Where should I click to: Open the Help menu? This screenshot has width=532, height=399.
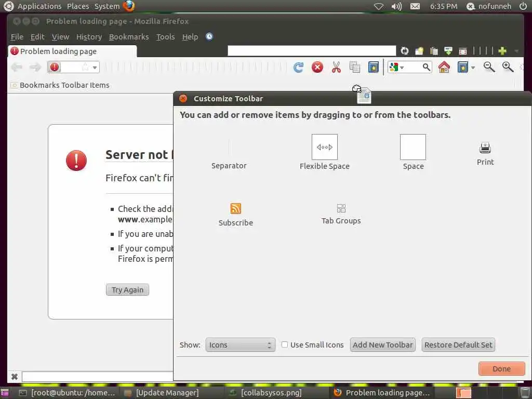190,37
